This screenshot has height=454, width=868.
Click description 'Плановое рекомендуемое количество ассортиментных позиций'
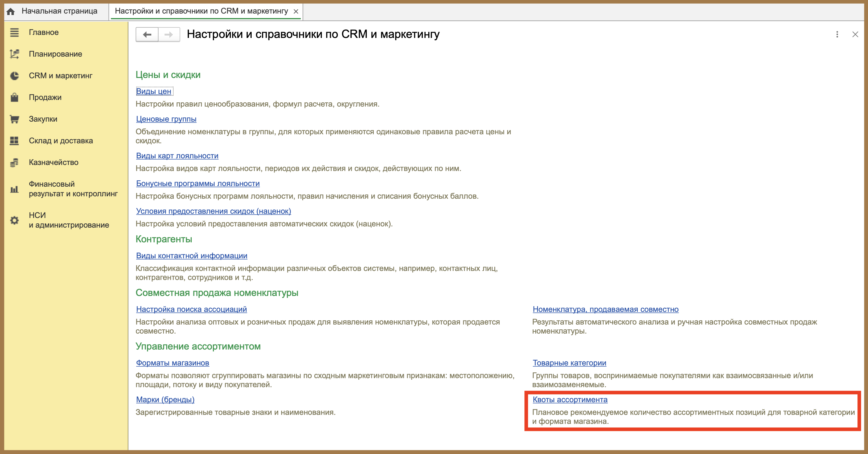point(693,417)
